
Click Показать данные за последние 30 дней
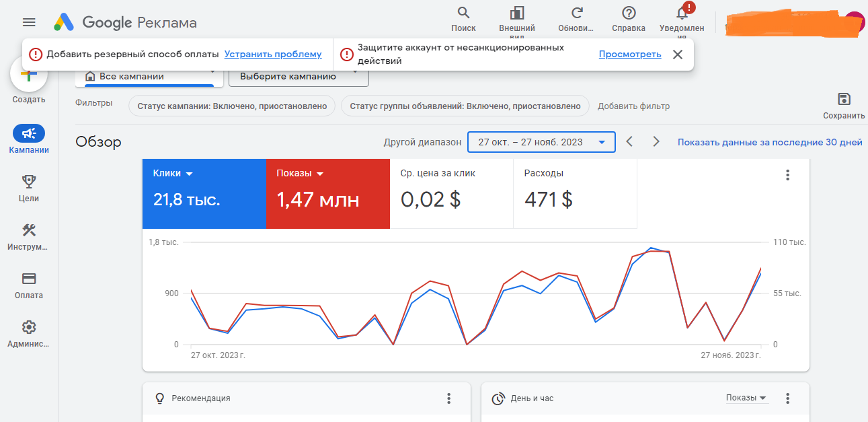point(769,142)
